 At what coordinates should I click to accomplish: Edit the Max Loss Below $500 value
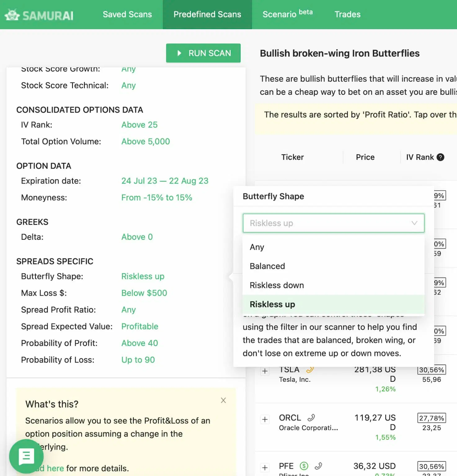pos(144,293)
